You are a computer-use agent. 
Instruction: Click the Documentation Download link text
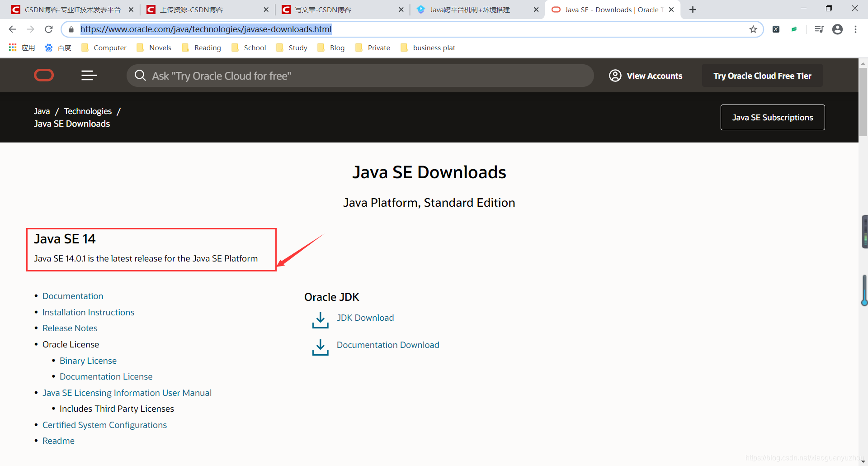pos(388,345)
